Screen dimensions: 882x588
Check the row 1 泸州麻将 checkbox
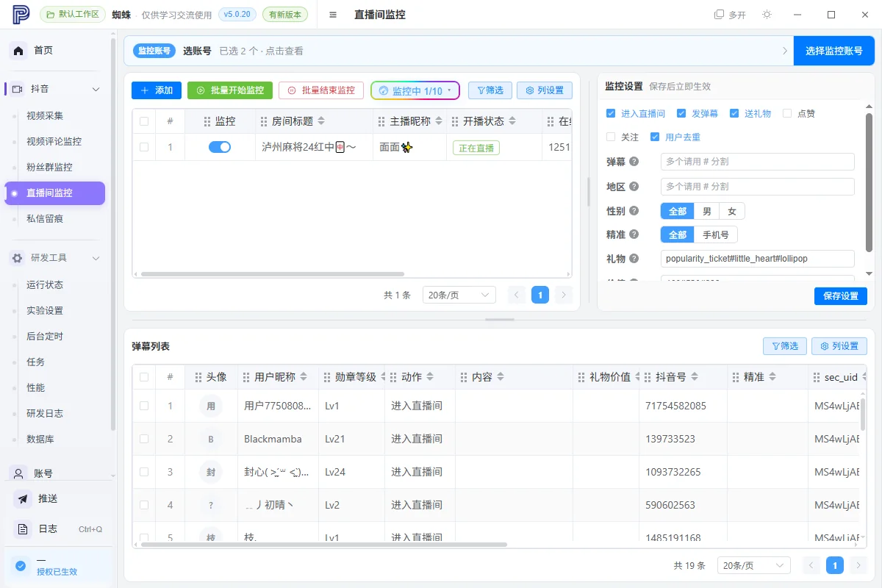144,147
